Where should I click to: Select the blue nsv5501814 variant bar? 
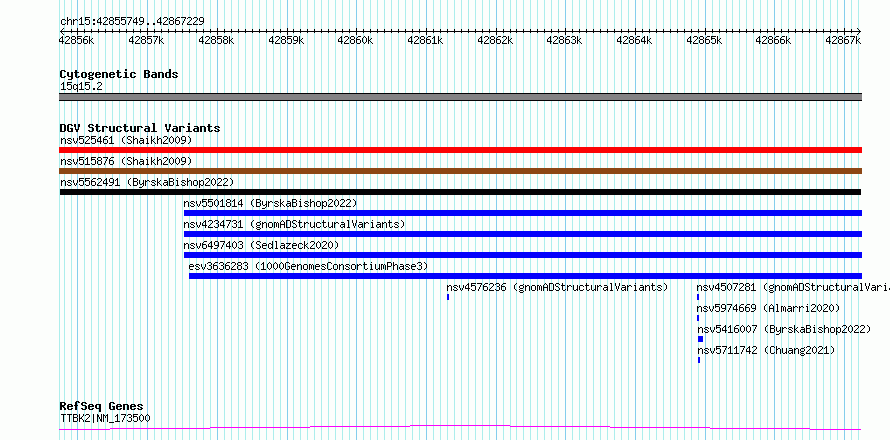coord(523,213)
